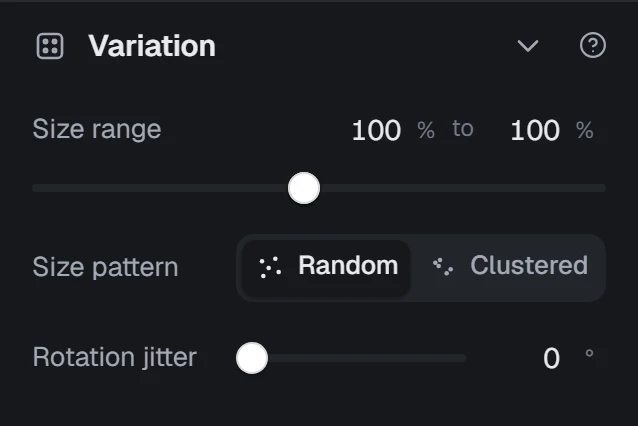Click the Rotation jitter slider track
This screenshot has width=638, height=426.
coord(367,358)
